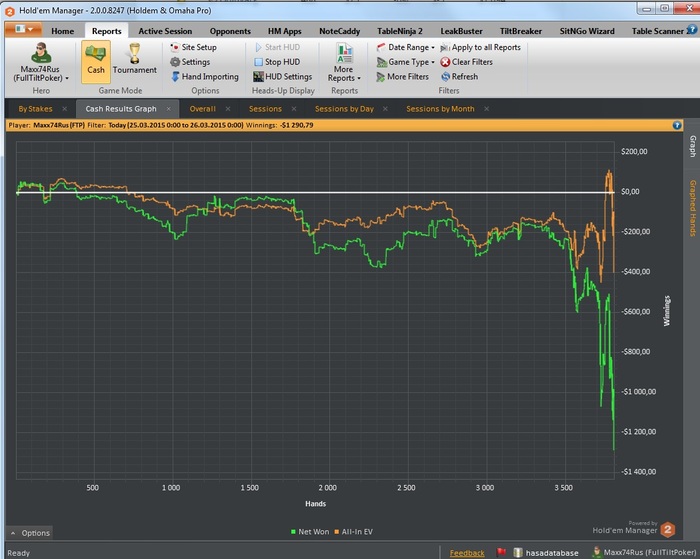Click Maxx74Rus (FullTiltPoker) in status bar
Screen dimensions: 700x559
pyautogui.click(x=643, y=553)
